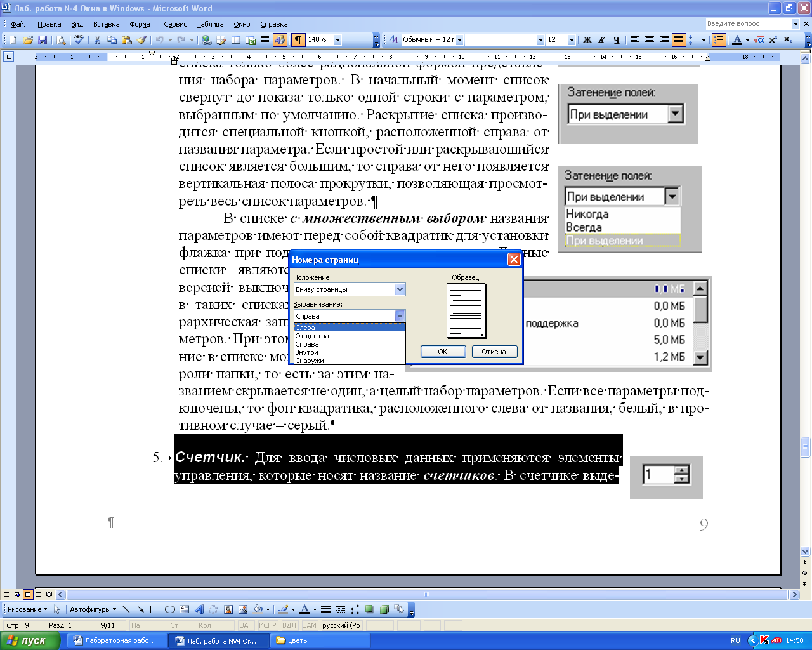Image resolution: width=812 pixels, height=650 pixels.
Task: Insert Clip Art from Drawing toolbar
Action: (228, 609)
